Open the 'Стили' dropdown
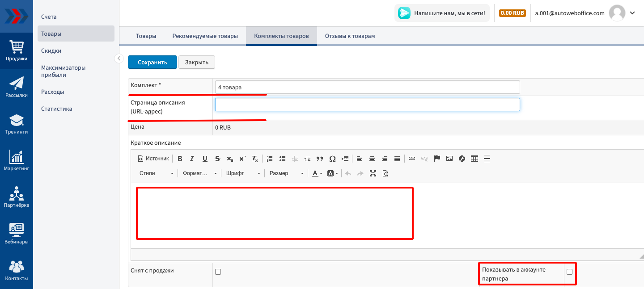This screenshot has height=289, width=644. [x=156, y=173]
